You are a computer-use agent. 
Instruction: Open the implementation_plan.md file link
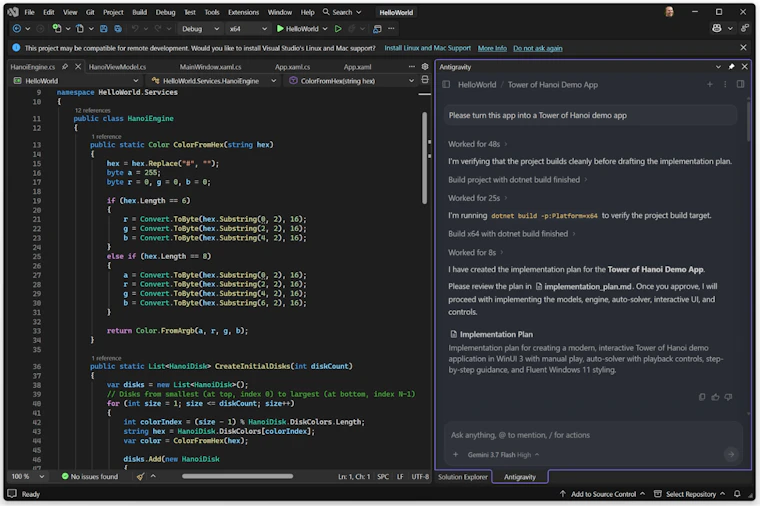[x=584, y=286]
